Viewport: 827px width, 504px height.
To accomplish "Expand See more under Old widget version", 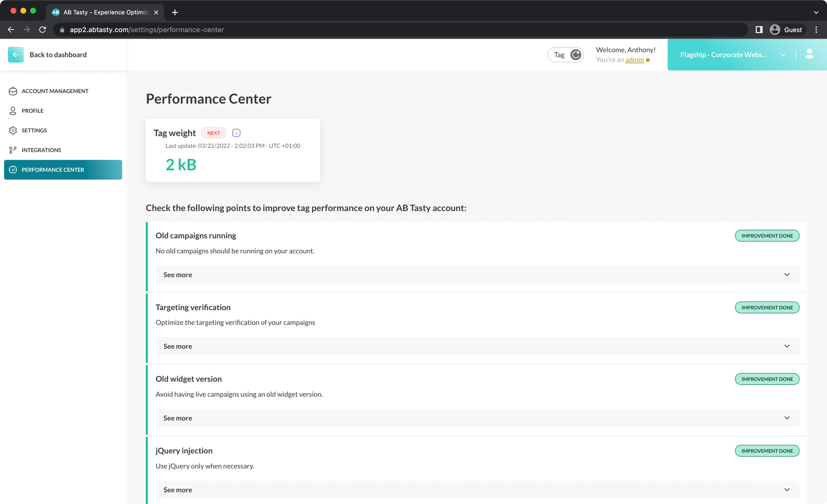I will pos(477,418).
